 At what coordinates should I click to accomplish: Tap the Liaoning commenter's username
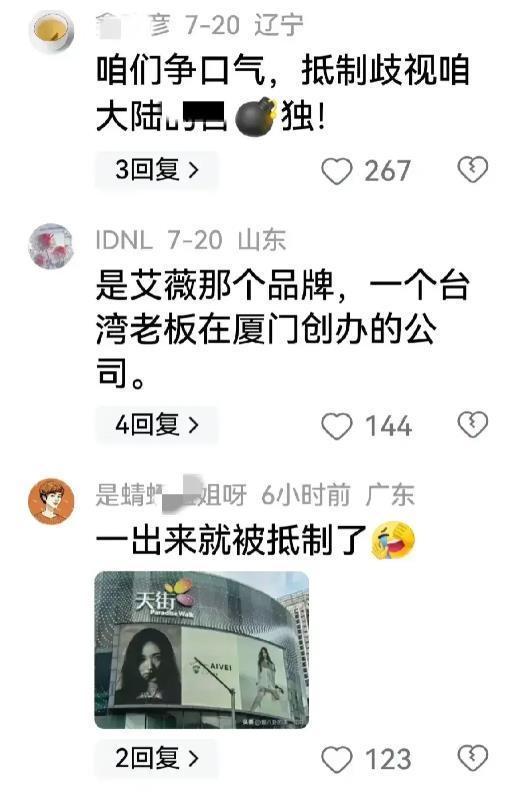click(133, 25)
